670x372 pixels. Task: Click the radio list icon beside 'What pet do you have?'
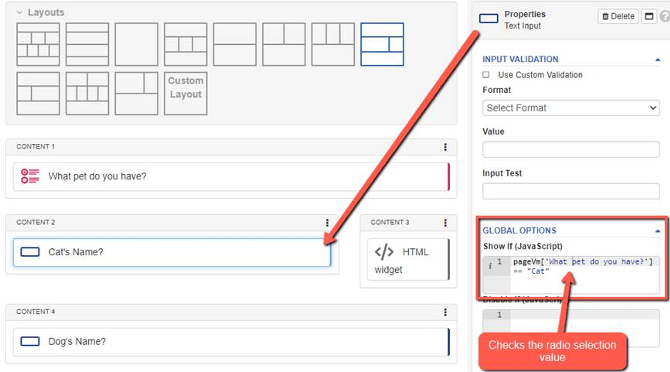point(30,176)
